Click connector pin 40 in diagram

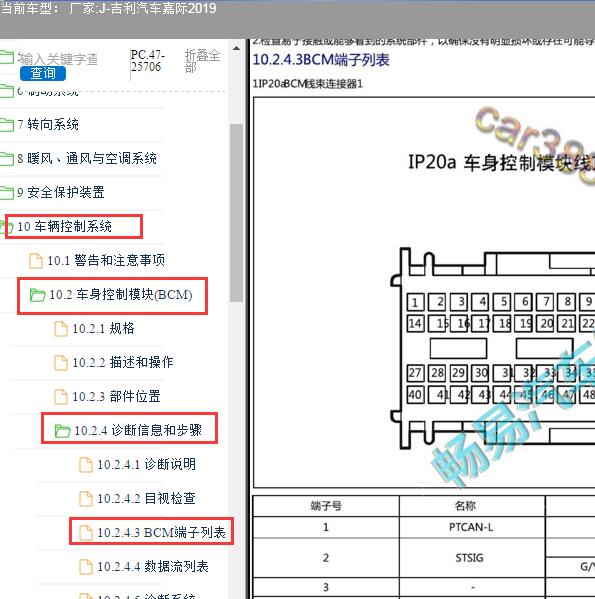click(x=415, y=394)
